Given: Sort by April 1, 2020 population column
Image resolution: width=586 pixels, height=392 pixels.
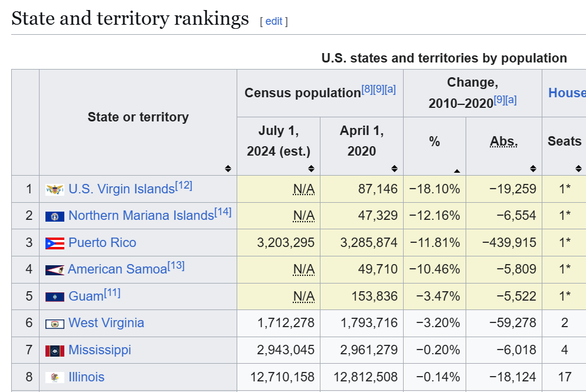Looking at the screenshot, I should point(394,169).
